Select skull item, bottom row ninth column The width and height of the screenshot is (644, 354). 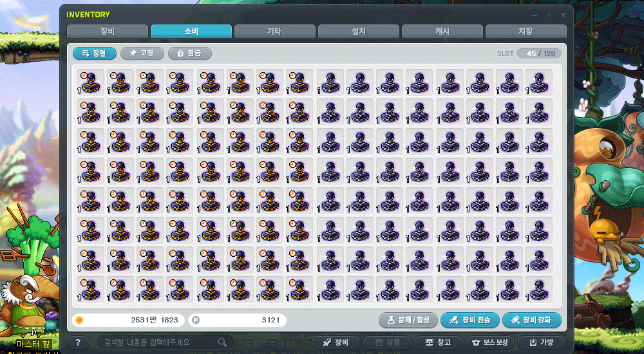(330, 290)
